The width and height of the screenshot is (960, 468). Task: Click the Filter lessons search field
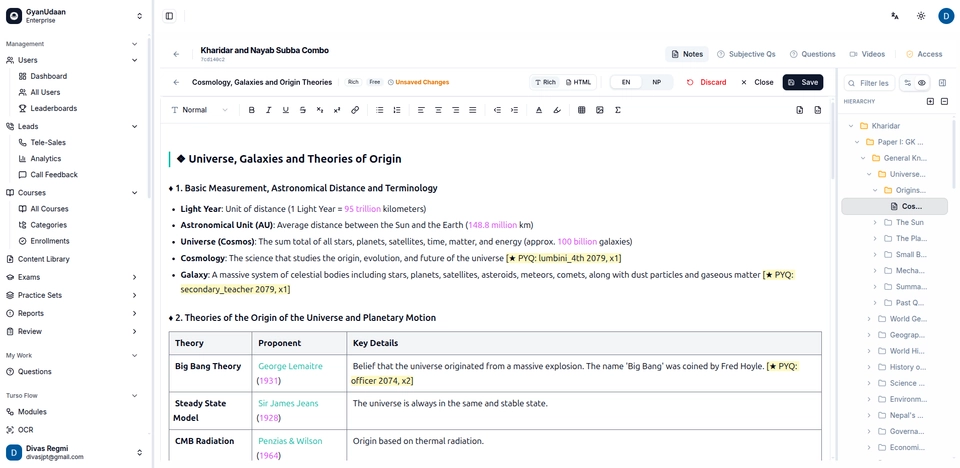869,83
